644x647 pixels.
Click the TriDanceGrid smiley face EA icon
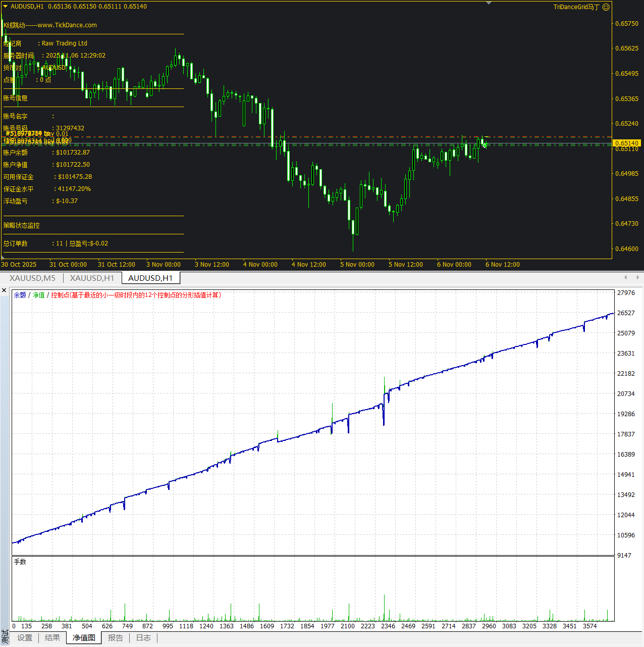[606, 7]
